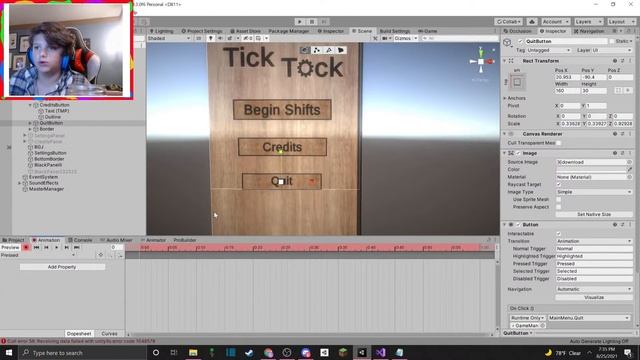Viewport: 640px width, 360px height.
Task: Expand the Anchors foldout
Action: (505, 98)
